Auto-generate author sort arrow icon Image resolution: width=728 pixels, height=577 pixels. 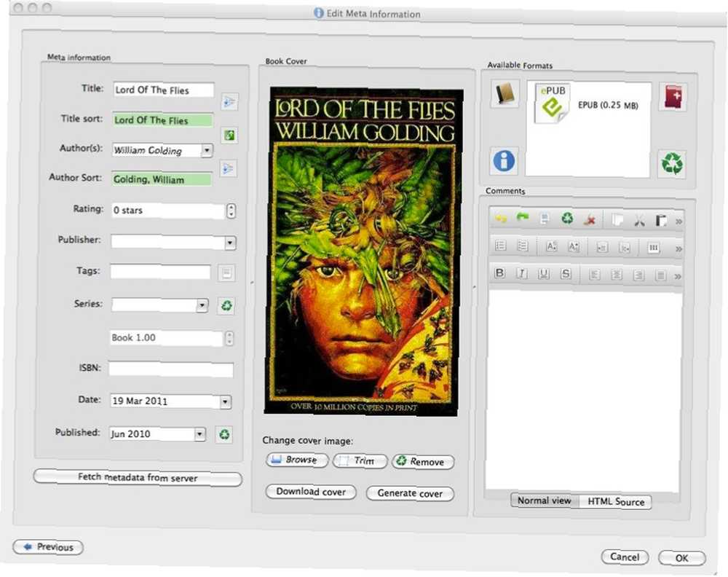(x=228, y=168)
